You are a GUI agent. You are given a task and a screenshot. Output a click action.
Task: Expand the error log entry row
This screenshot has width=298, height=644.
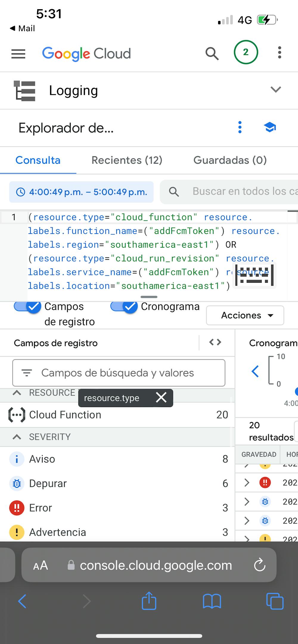pos(247,482)
